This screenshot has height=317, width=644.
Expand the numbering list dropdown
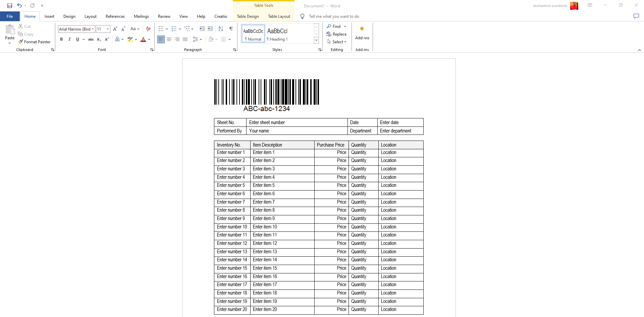click(x=180, y=29)
